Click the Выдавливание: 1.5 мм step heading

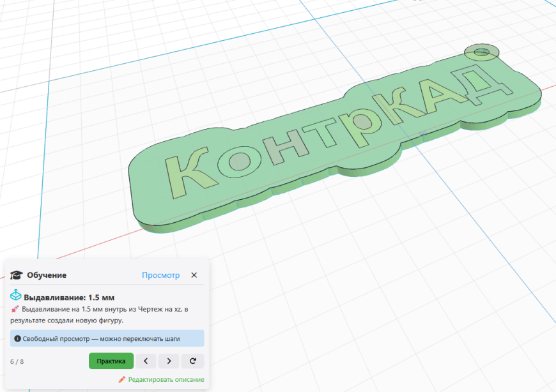(x=69, y=298)
